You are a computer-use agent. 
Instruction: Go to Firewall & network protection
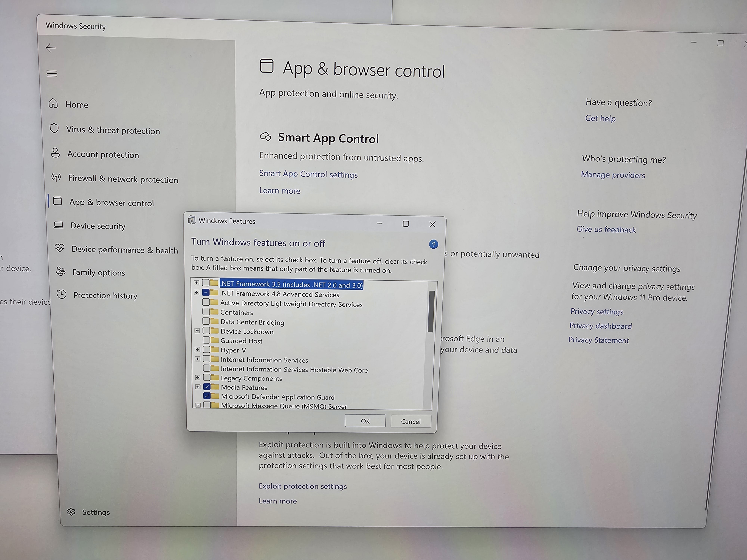123,179
